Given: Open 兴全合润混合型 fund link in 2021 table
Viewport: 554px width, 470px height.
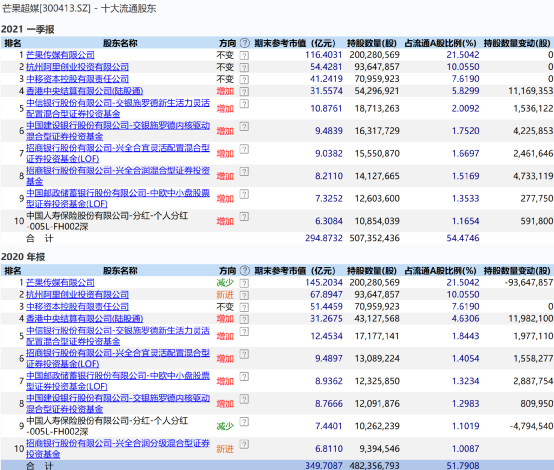Looking at the screenshot, I should pyautogui.click(x=118, y=176).
